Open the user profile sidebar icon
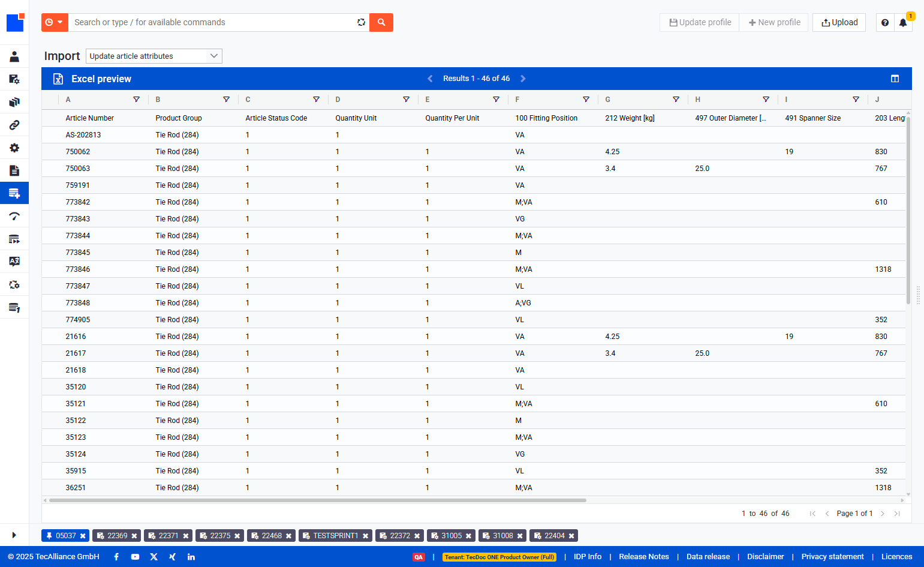 click(14, 57)
